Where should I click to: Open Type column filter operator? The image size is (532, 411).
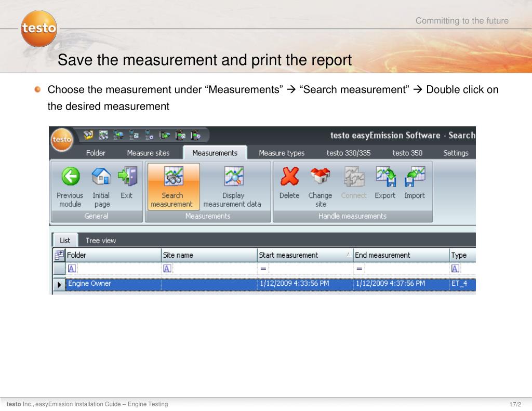point(455,269)
